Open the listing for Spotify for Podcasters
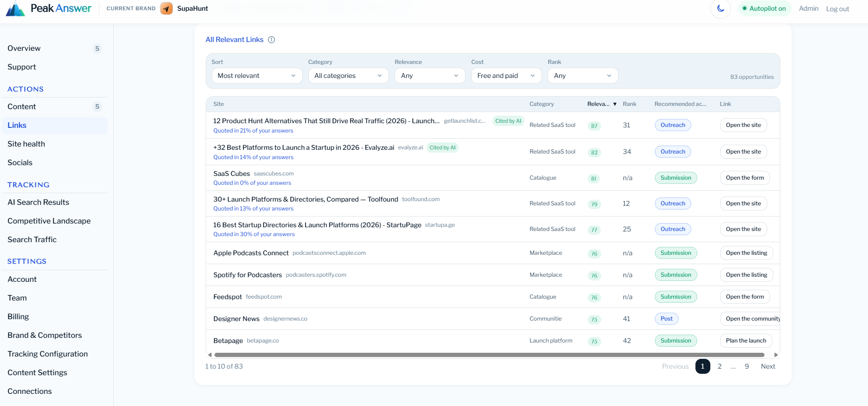The height and width of the screenshot is (406, 868). pos(746,275)
